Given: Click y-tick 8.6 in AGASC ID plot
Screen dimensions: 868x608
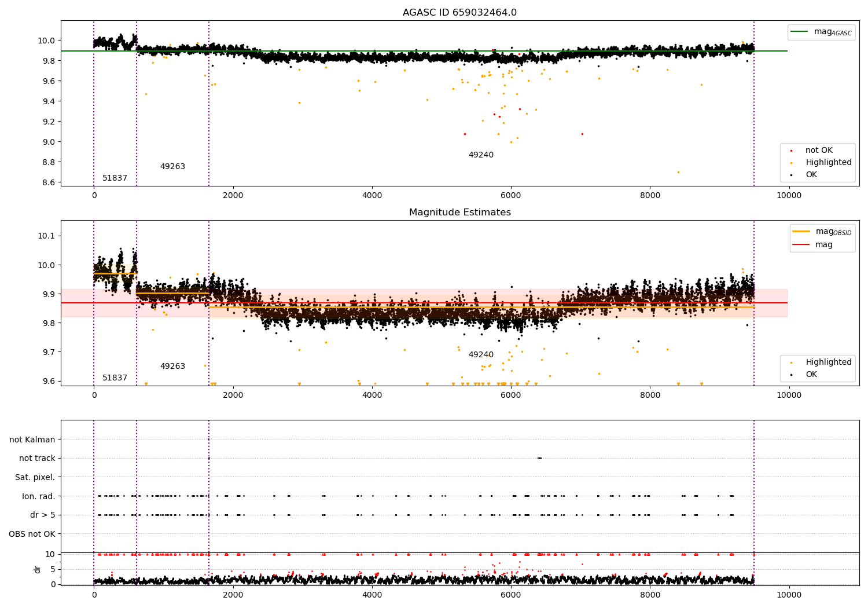Looking at the screenshot, I should [48, 182].
